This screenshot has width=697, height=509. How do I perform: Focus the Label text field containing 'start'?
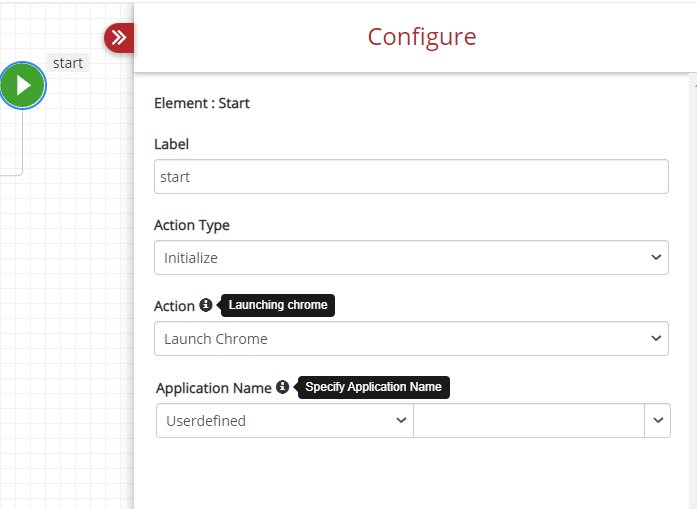[411, 176]
